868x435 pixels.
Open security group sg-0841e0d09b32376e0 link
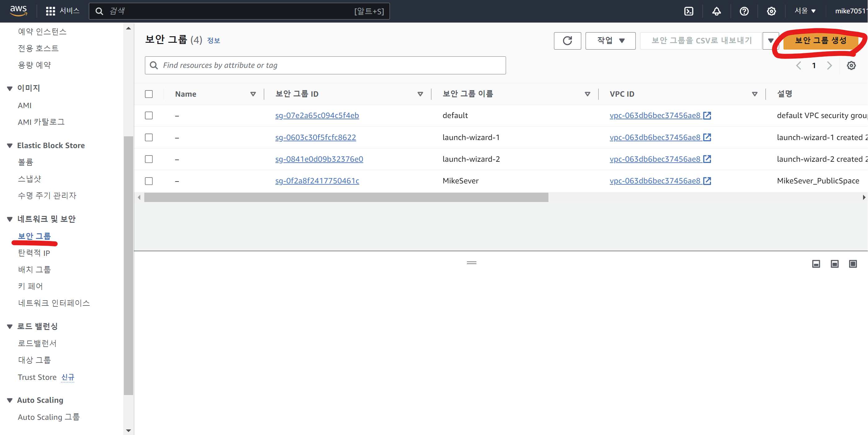319,159
